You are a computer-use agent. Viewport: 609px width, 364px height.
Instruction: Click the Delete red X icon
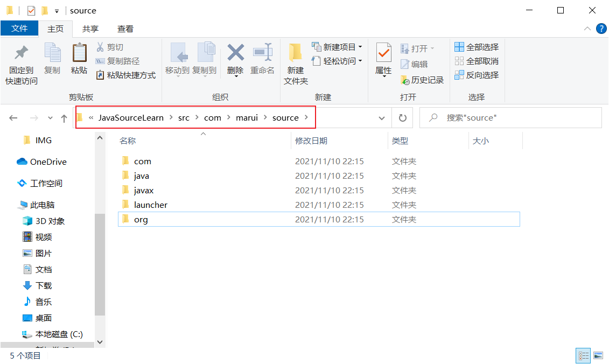[235, 53]
